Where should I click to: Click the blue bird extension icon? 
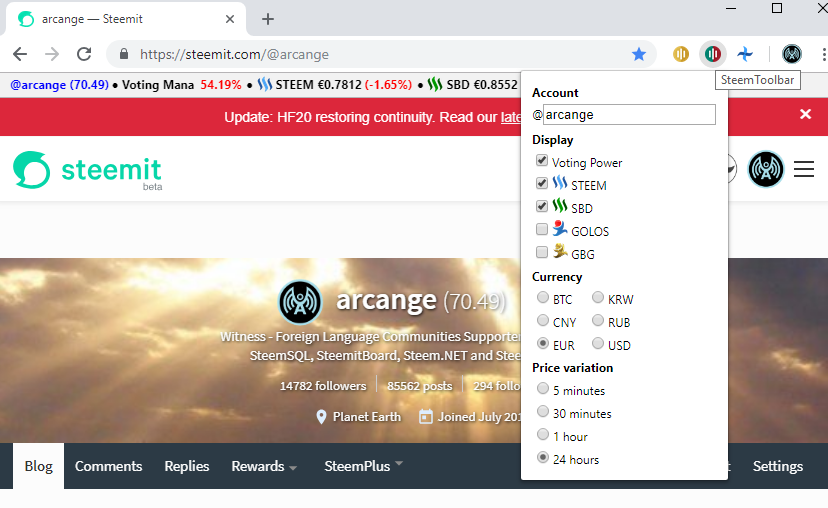point(745,54)
